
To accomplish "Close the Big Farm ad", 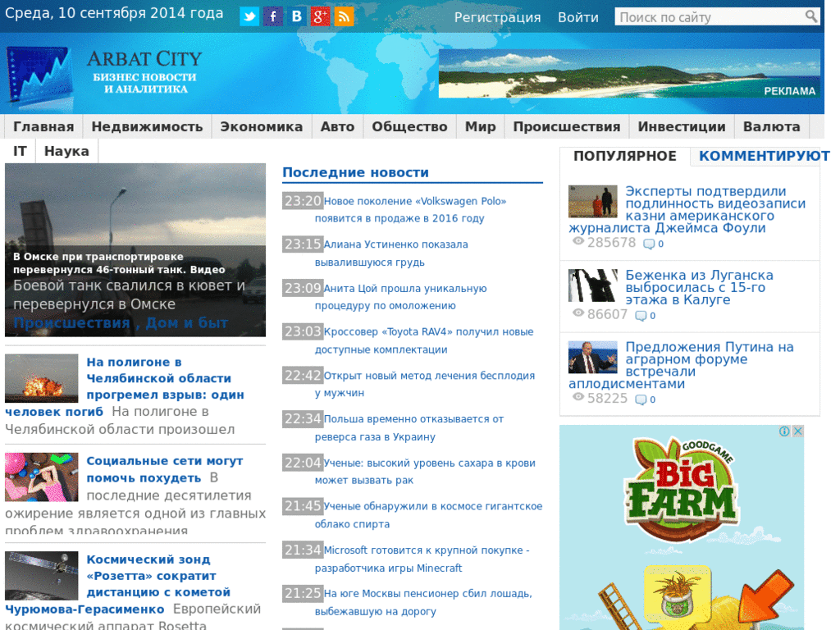I will (x=798, y=431).
